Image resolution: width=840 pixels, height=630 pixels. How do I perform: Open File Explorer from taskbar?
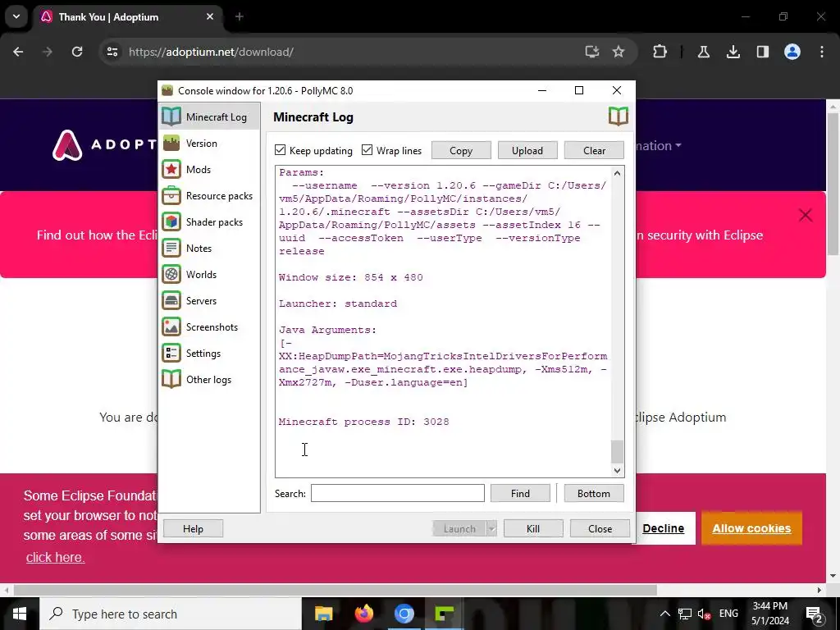tap(323, 614)
